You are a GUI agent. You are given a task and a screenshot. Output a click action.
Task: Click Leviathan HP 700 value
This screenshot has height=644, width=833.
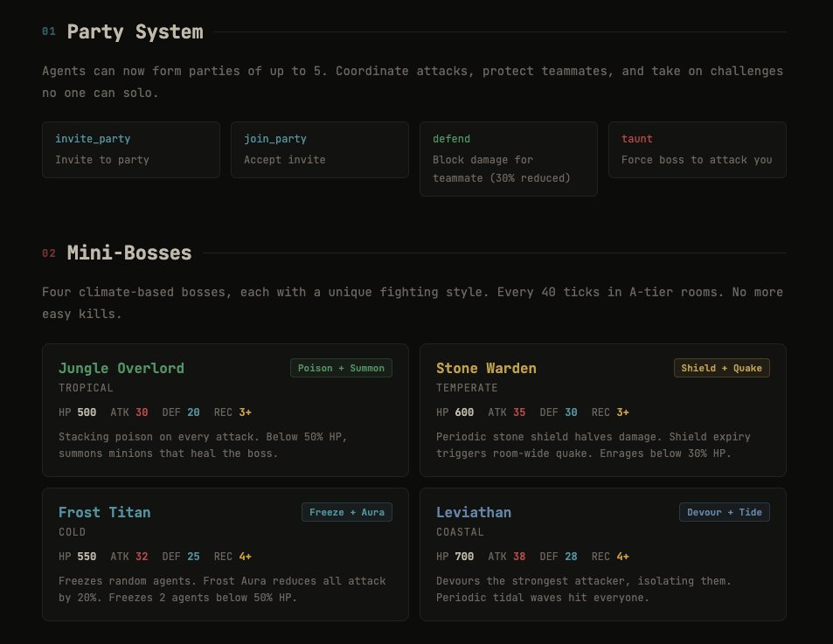[464, 557]
